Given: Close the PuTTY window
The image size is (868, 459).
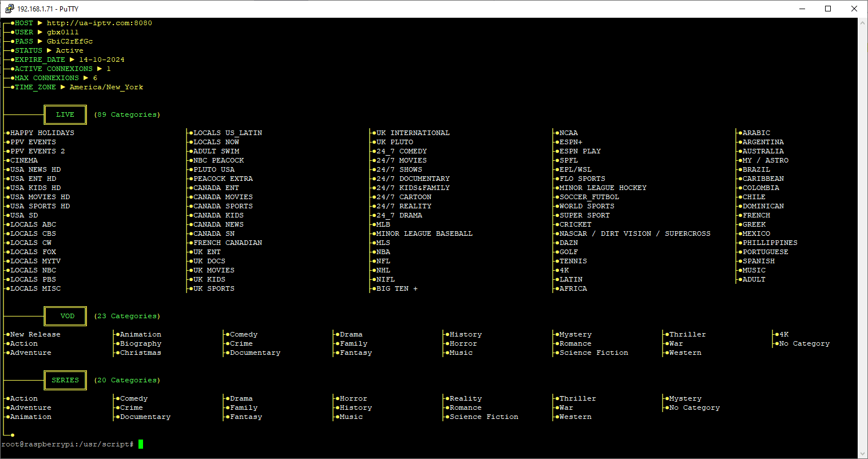Looking at the screenshot, I should (x=854, y=9).
